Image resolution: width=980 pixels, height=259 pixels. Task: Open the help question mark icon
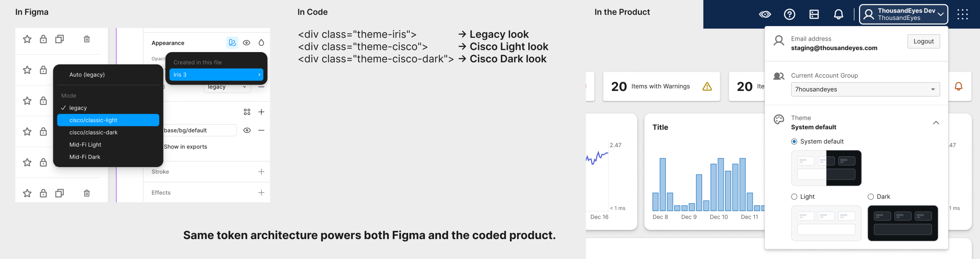789,15
